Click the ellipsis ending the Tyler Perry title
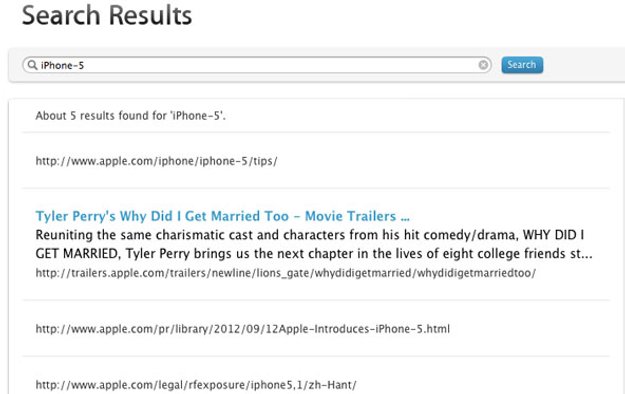The height and width of the screenshot is (394, 625). click(x=405, y=219)
